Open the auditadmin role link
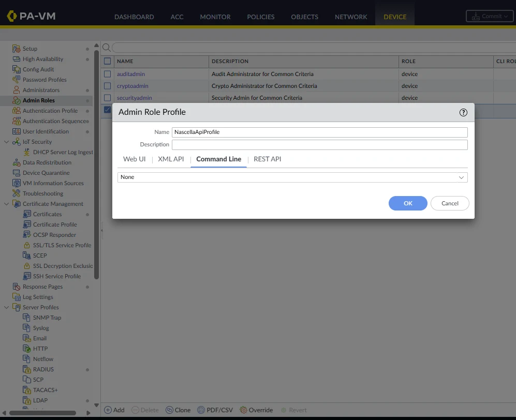The image size is (516, 420). [130, 74]
